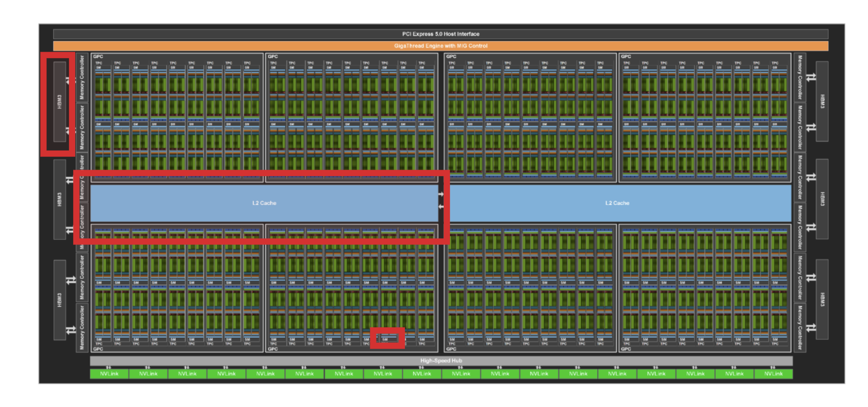868x407 pixels.
Task: Click the rightmost green NVLink block
Action: coord(773,374)
